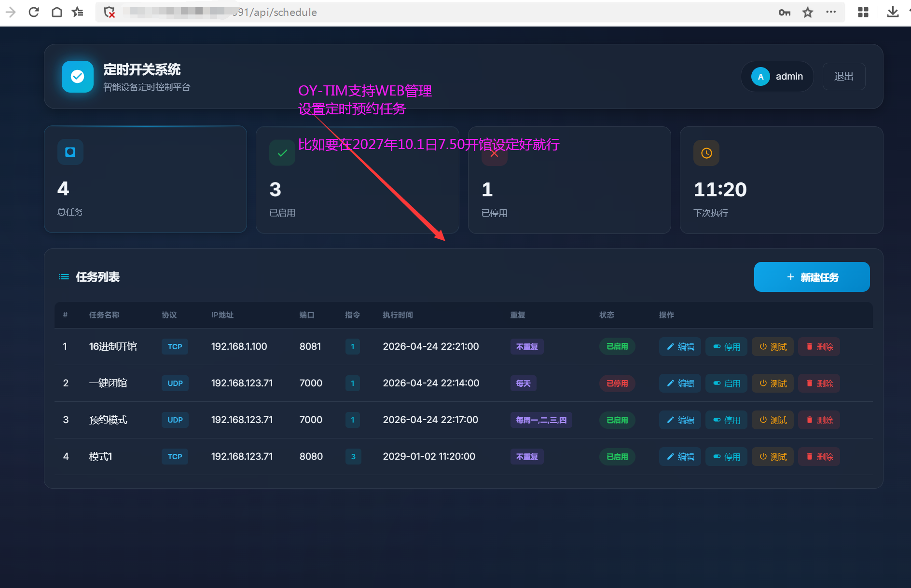This screenshot has width=911, height=588.
Task: Disable the 预约模式 task via 停用
Action: pos(726,420)
